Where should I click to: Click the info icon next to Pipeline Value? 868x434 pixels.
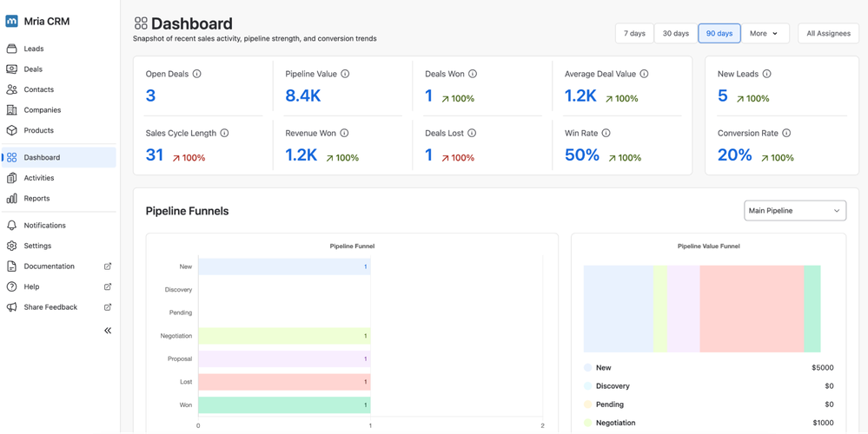click(345, 74)
